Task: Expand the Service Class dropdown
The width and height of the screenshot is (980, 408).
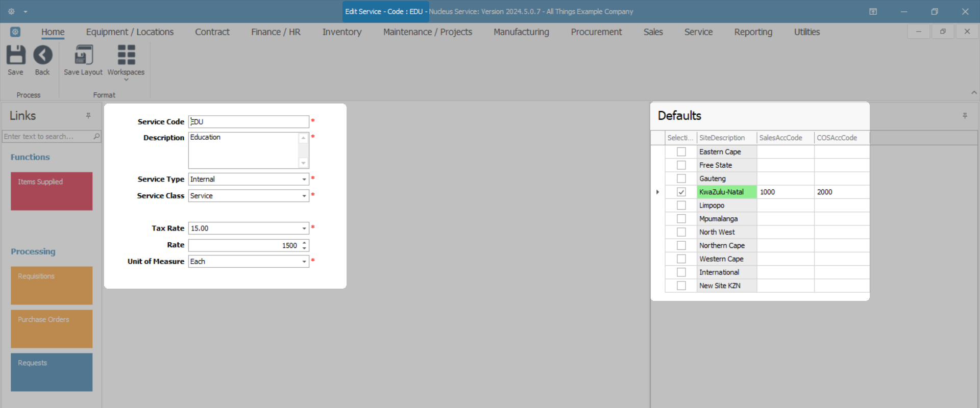Action: (x=304, y=196)
